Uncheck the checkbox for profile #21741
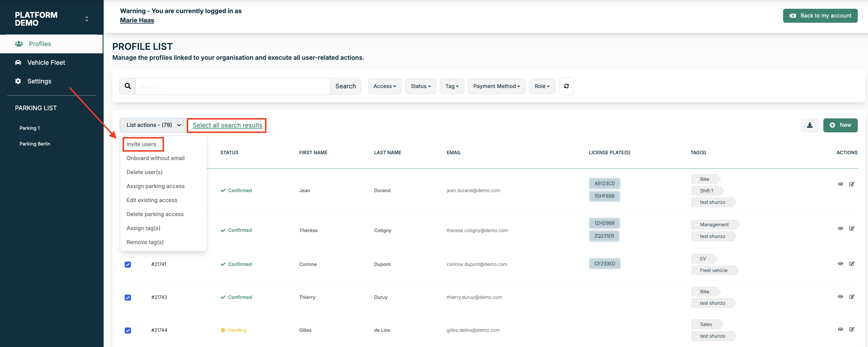868x347 pixels. pyautogui.click(x=128, y=264)
